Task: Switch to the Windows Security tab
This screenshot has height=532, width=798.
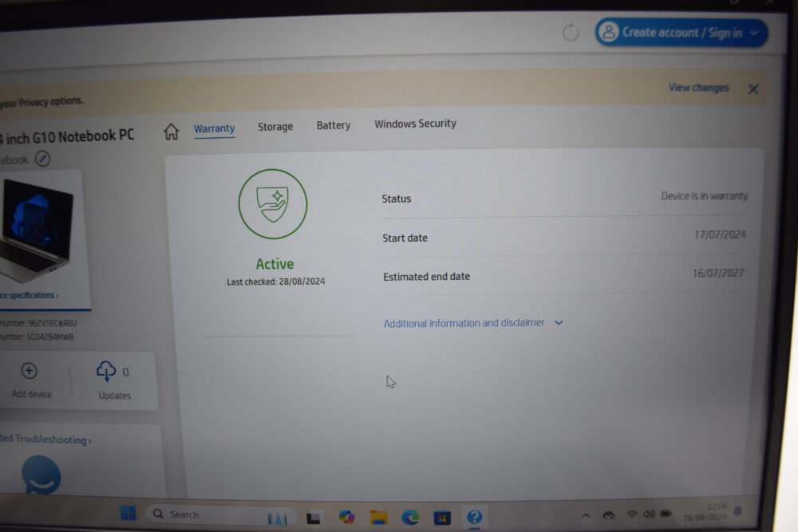Action: [x=415, y=124]
